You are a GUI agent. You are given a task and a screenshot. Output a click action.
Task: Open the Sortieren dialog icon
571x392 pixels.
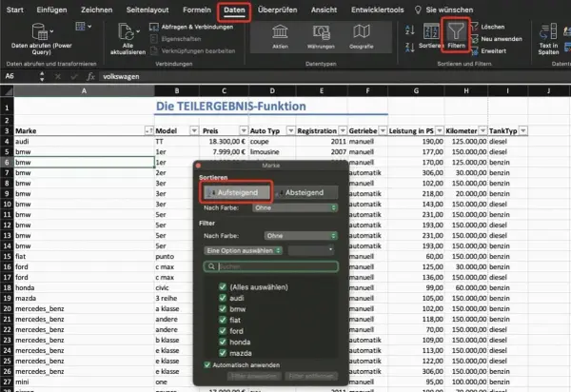pyautogui.click(x=431, y=31)
